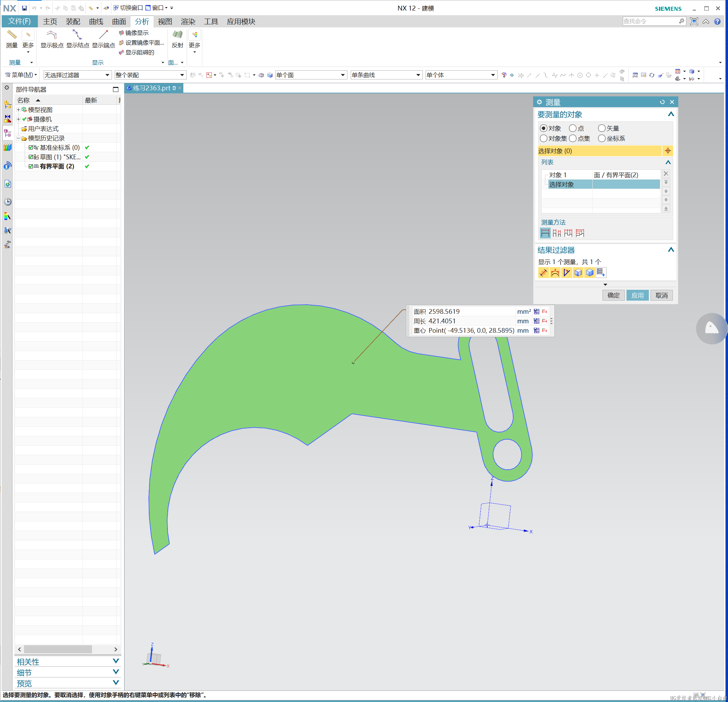This screenshot has height=702, width=728.
Task: Expand the 模型视图 tree node
Action: coord(18,110)
